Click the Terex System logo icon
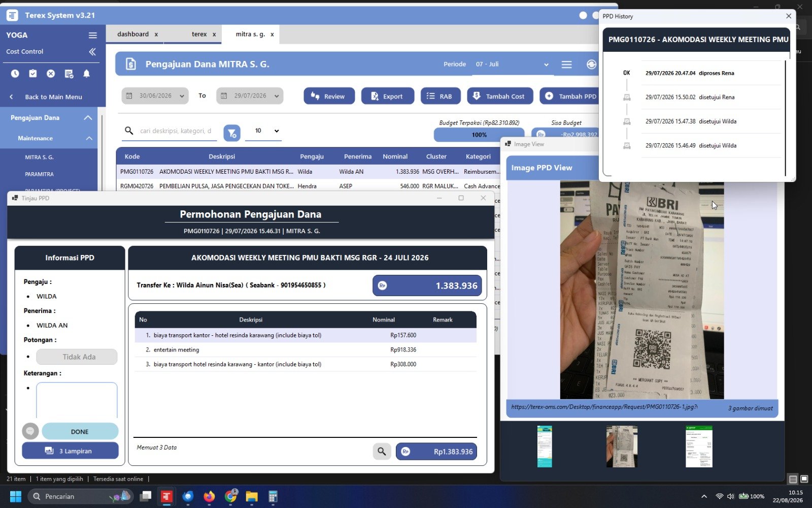This screenshot has width=812, height=508. click(x=12, y=15)
